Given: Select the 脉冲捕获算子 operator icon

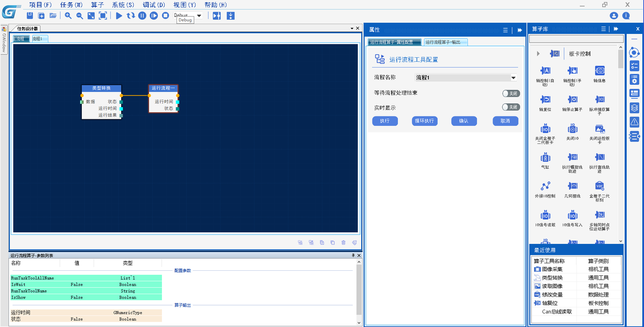Looking at the screenshot, I should tap(600, 99).
